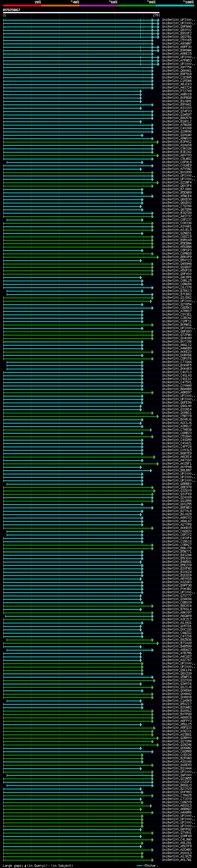Click the red ~20% legend bar
197x868 pixels.
(22, 6)
